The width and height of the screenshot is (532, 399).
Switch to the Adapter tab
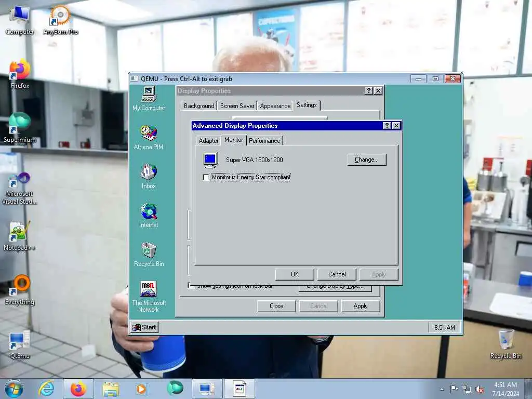208,140
